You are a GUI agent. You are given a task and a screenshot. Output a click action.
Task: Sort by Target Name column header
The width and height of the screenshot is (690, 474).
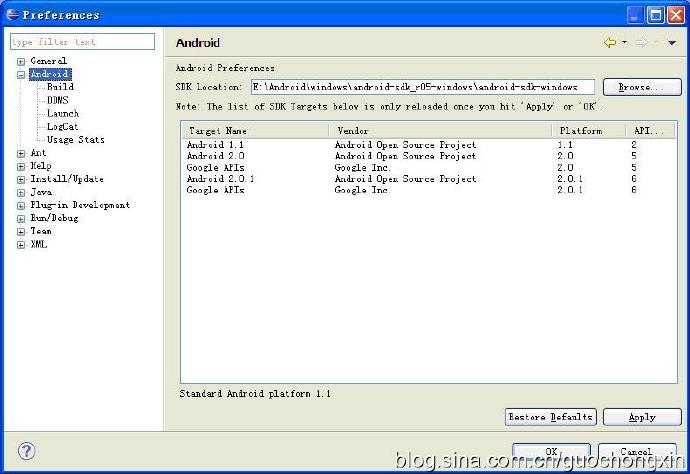coord(256,130)
